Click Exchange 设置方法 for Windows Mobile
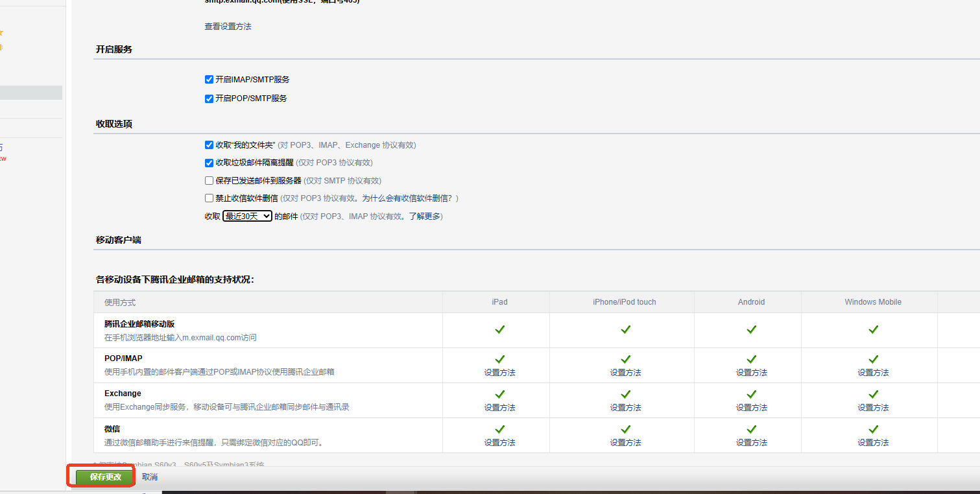980x494 pixels. point(873,408)
